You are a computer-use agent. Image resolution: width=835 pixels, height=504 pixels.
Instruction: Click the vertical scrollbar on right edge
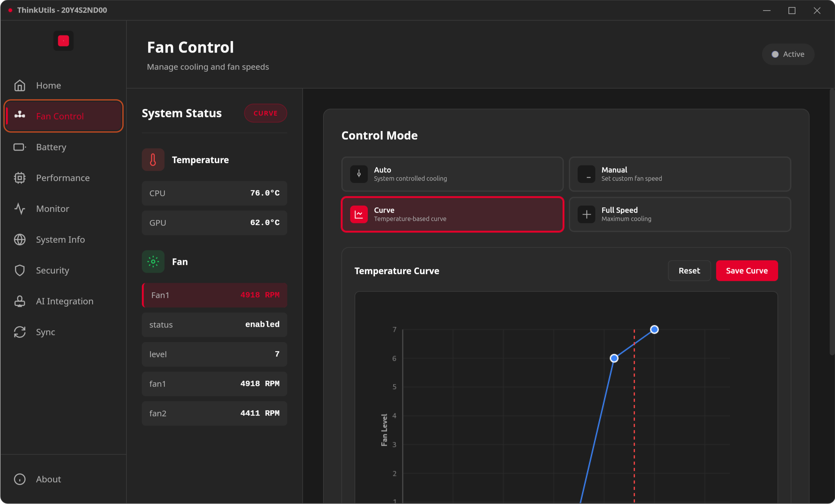832,222
